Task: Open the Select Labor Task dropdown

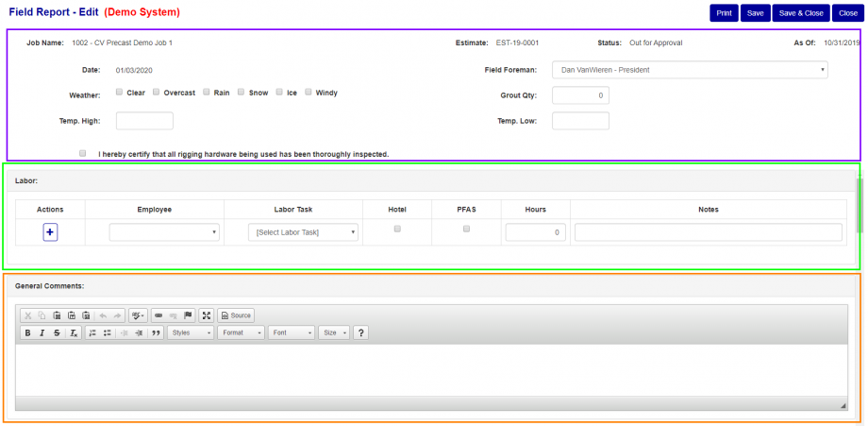Action: point(304,232)
